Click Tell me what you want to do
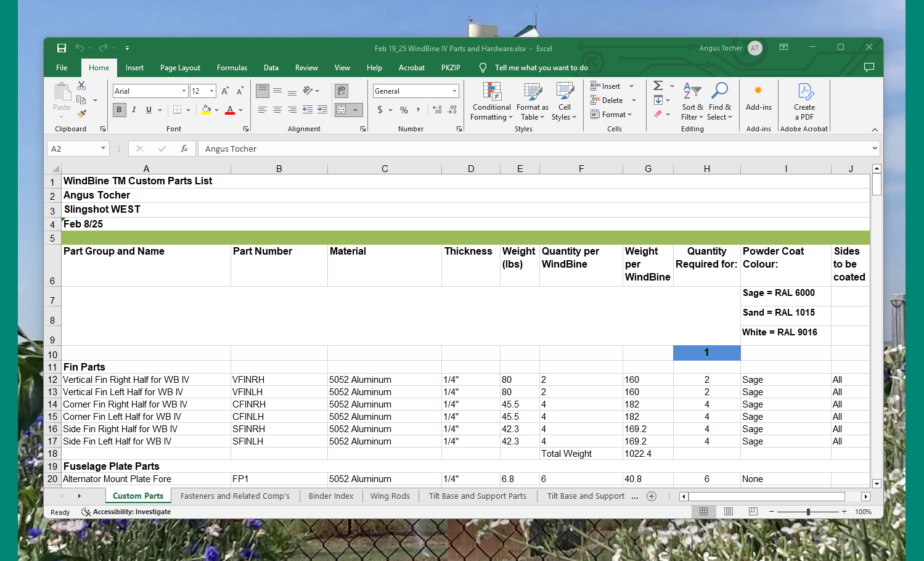This screenshot has width=924, height=561. [541, 68]
